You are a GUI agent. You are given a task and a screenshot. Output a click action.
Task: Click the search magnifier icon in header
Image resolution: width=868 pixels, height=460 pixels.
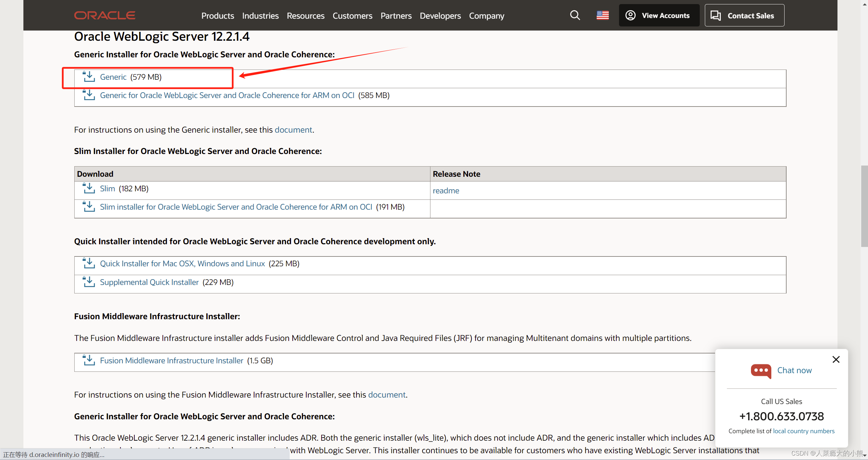point(575,15)
